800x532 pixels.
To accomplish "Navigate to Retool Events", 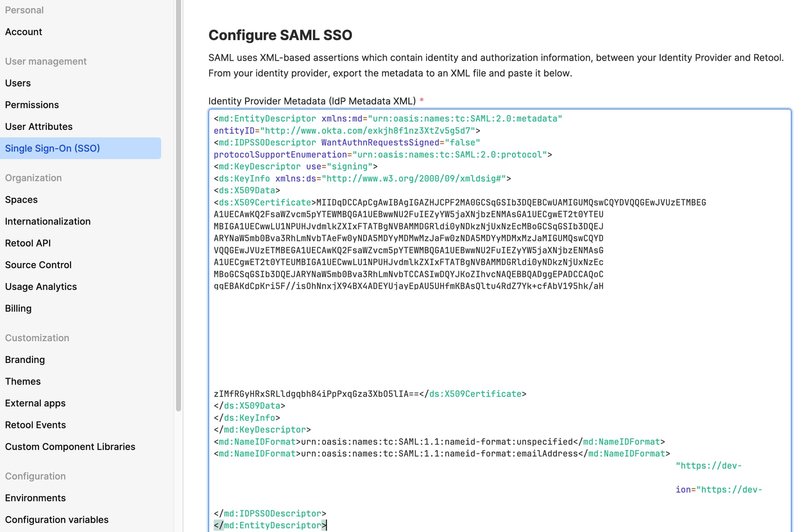I will (x=35, y=425).
